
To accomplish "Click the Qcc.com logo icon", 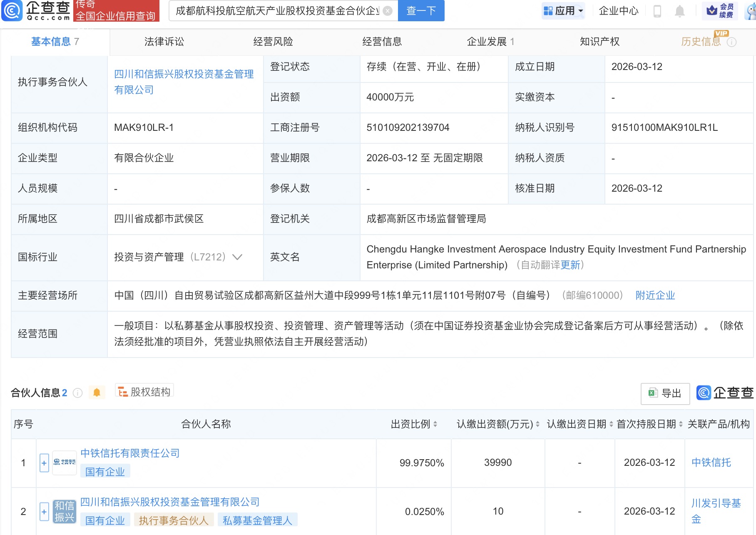I will coord(12,10).
